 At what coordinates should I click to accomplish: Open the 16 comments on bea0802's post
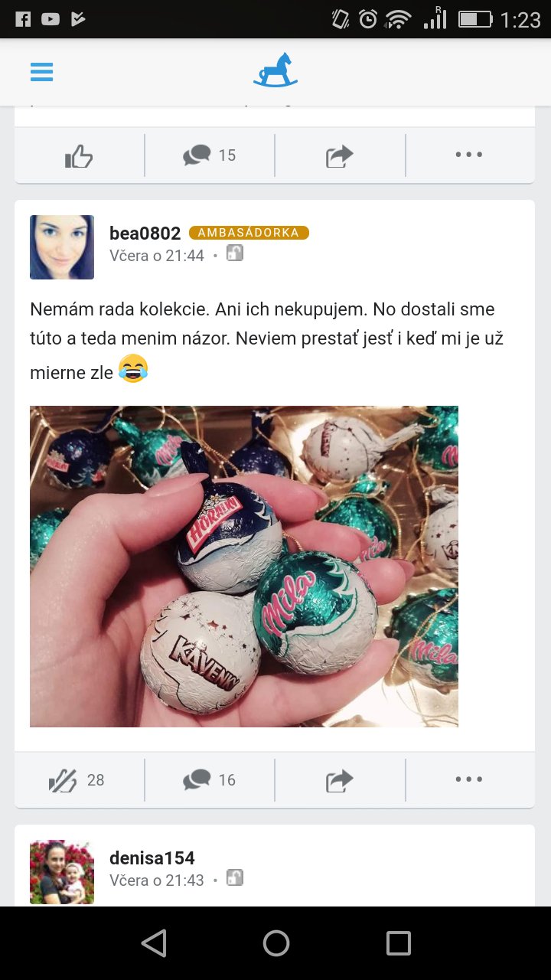pos(210,780)
